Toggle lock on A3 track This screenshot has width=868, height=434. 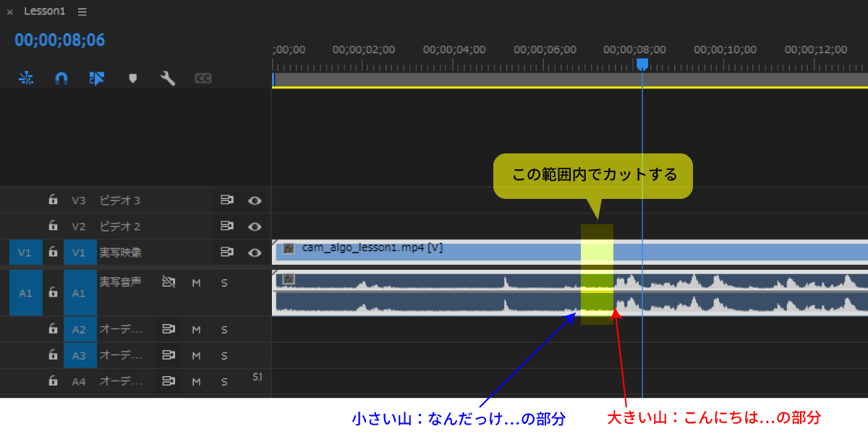(x=53, y=355)
